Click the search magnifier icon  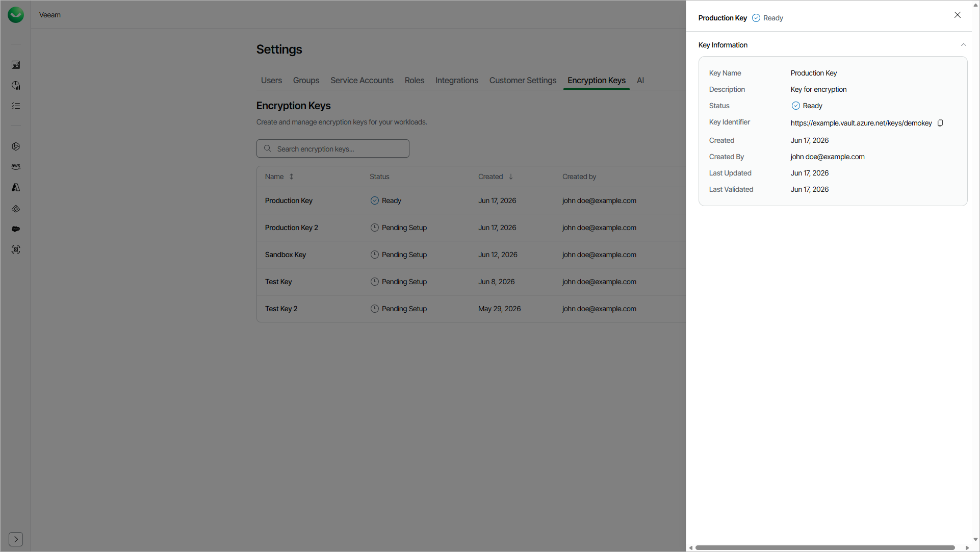tap(267, 148)
